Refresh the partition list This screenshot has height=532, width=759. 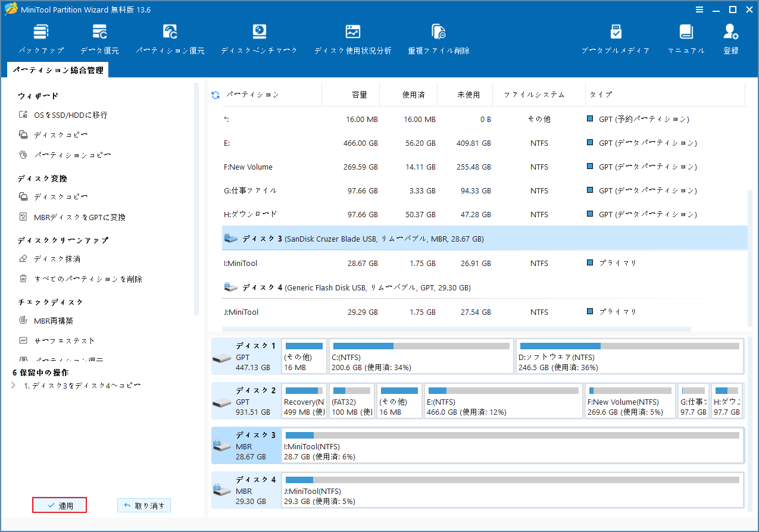[x=214, y=94]
